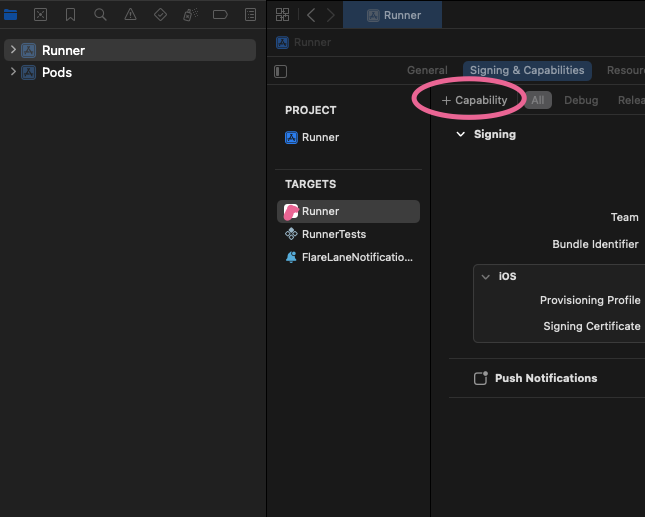Switch to the General tab

point(427,70)
